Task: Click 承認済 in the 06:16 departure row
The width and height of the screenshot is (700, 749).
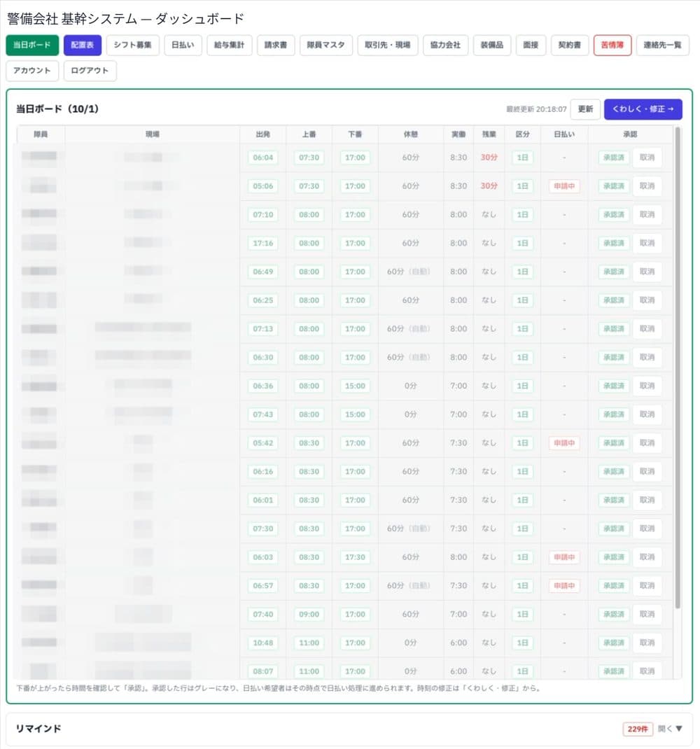Action: [x=613, y=472]
